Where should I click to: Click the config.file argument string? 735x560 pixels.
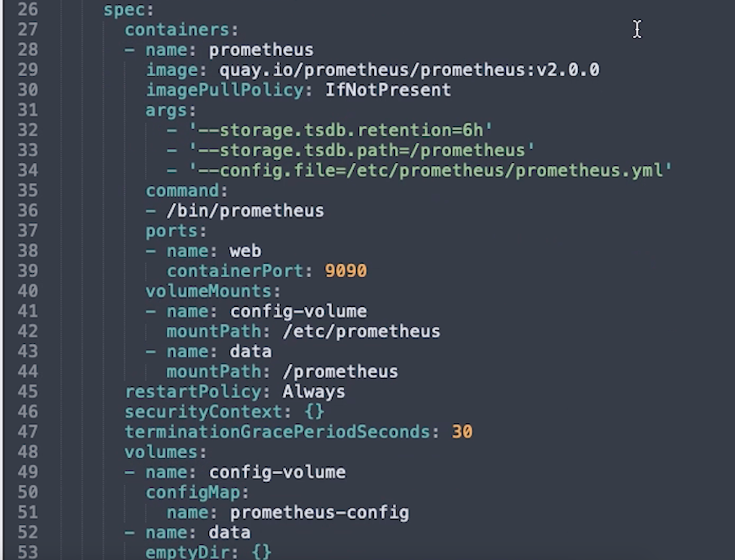tap(430, 170)
